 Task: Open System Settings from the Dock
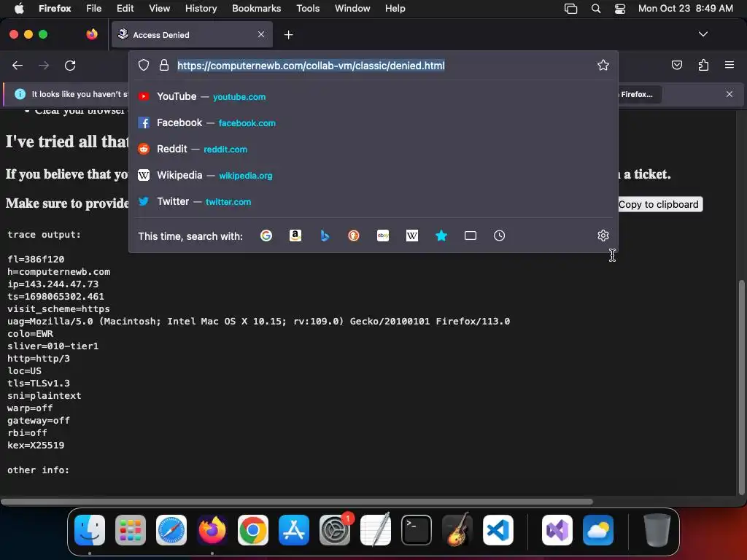[x=334, y=529]
